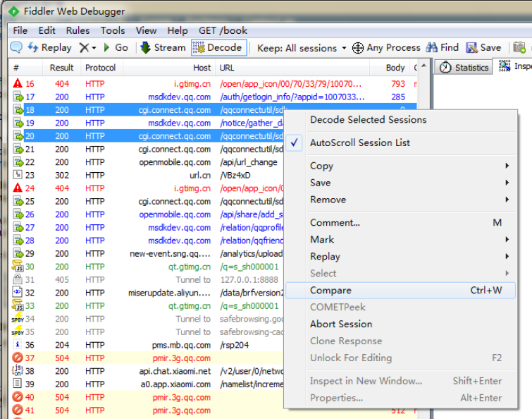Viewport: 532px width, 419px height.
Task: Select session 21 cgi.connect.qq.com host
Action: tap(175, 149)
